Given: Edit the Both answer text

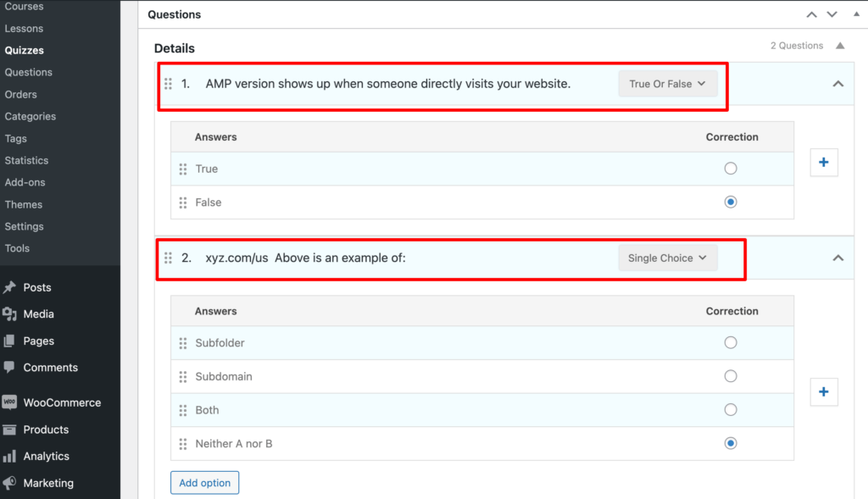Looking at the screenshot, I should (207, 410).
